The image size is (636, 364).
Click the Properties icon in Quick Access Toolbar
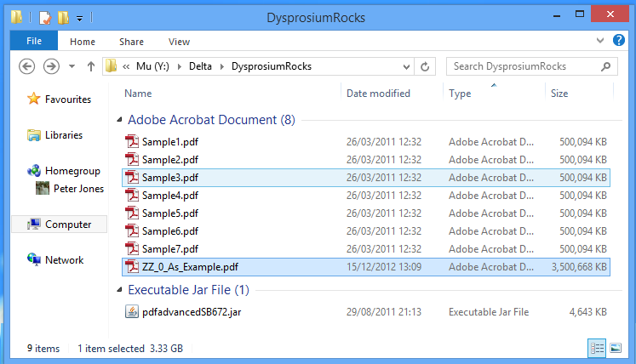(45, 17)
